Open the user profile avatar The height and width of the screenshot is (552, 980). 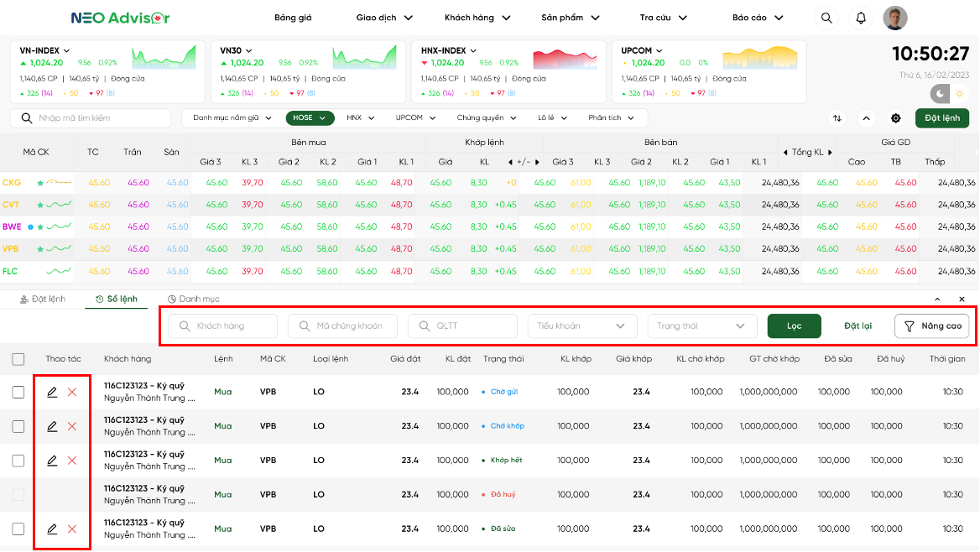pyautogui.click(x=895, y=18)
